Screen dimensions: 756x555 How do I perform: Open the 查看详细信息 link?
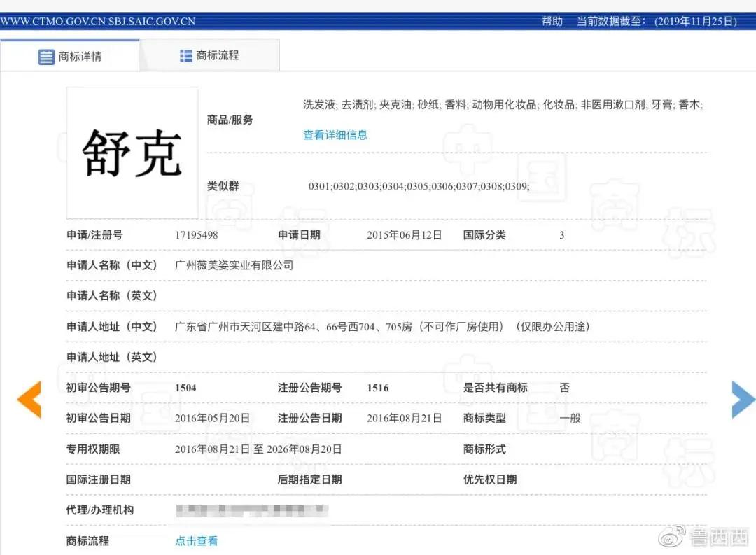click(x=335, y=135)
